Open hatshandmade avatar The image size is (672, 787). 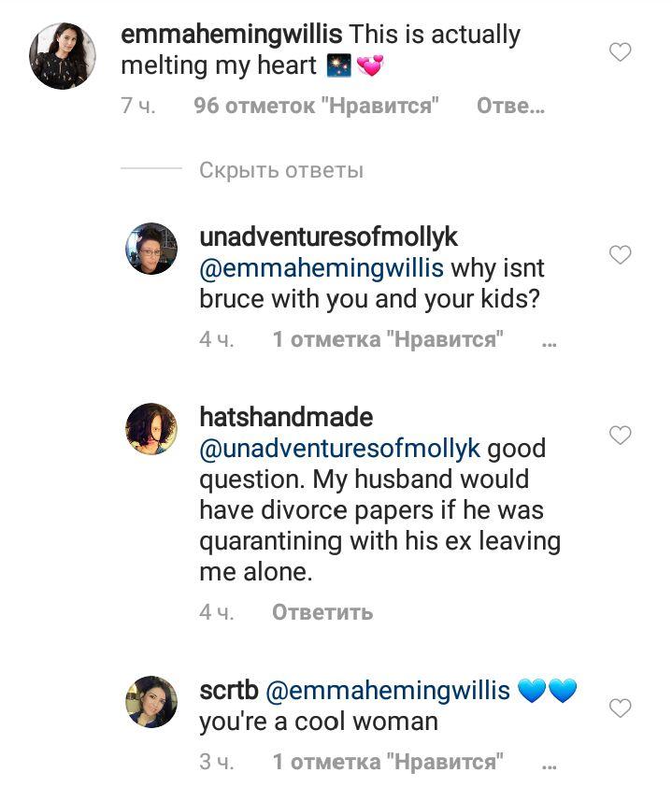click(x=151, y=429)
